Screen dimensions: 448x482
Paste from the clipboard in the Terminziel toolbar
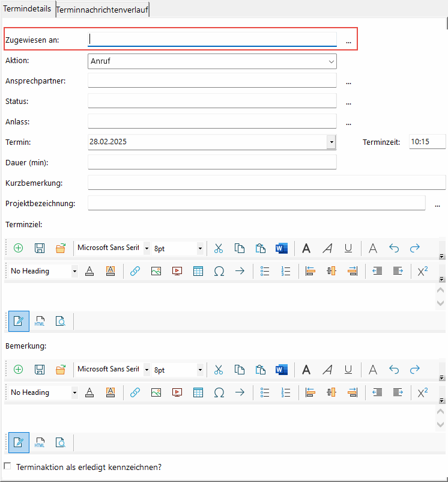tap(261, 248)
